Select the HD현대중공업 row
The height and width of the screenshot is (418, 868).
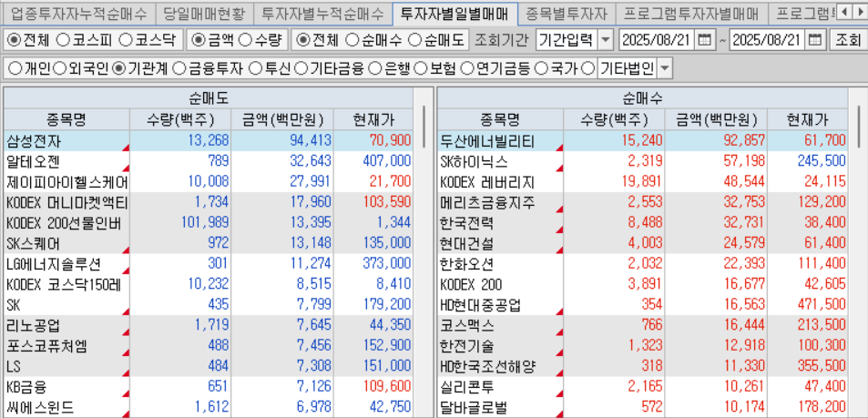pyautogui.click(x=642, y=304)
